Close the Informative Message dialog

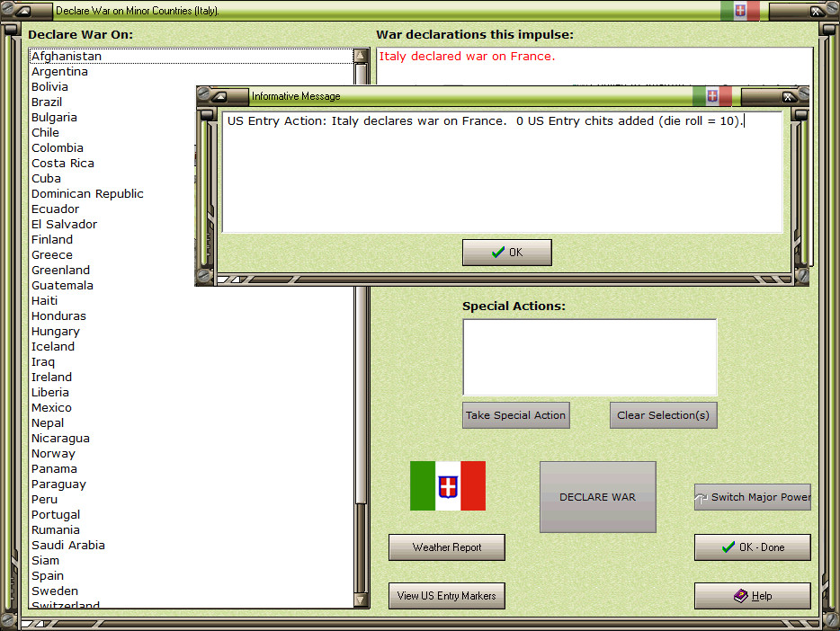pyautogui.click(x=788, y=97)
